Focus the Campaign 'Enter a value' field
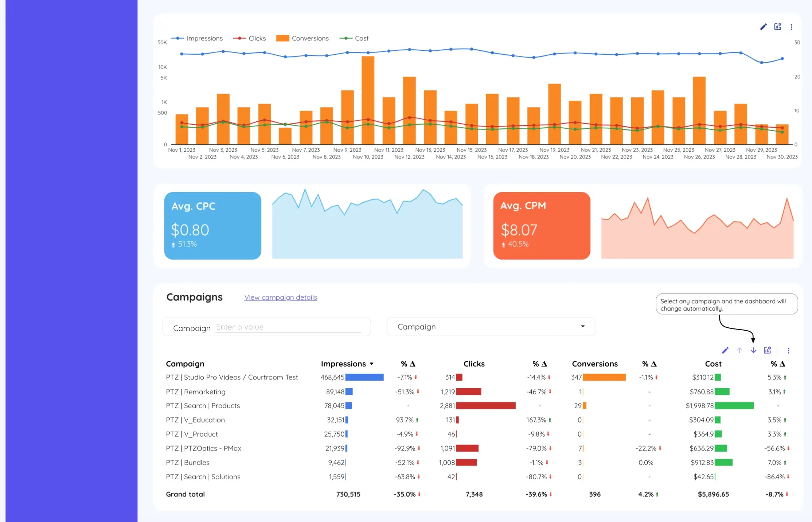The height and width of the screenshot is (522, 812). click(x=288, y=327)
